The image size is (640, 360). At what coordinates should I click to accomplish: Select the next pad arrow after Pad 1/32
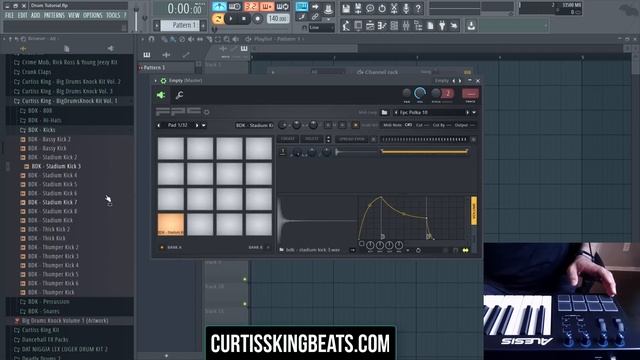[x=197, y=125]
